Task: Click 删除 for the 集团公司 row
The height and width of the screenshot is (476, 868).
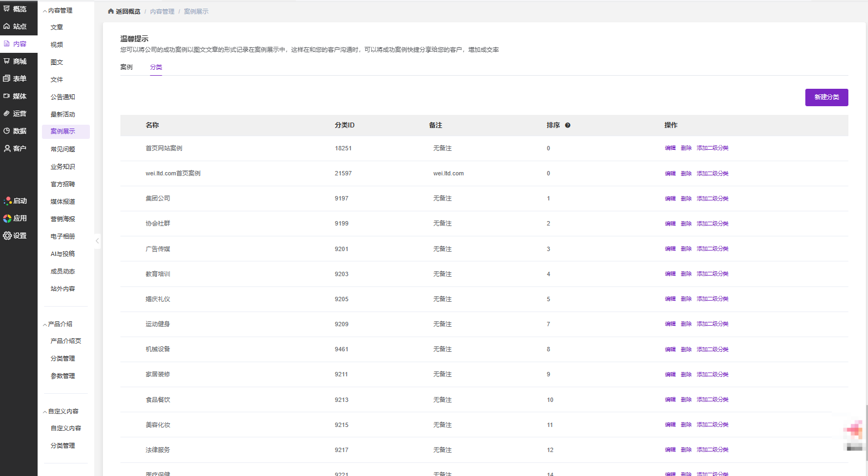Action: point(685,199)
